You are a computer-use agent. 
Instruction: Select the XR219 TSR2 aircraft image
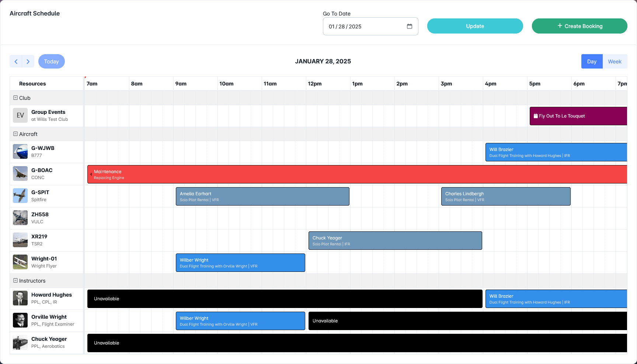[x=20, y=240]
